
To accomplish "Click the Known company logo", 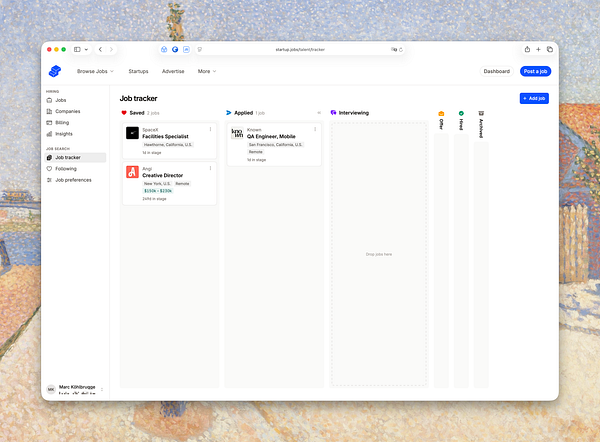I will point(237,133).
